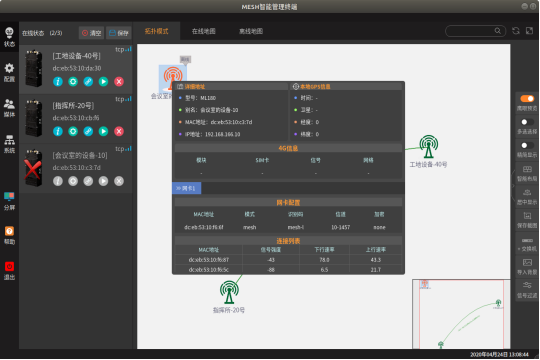This screenshot has height=360, width=540.
Task: Play video for 工地设备-40号
Action: click(x=103, y=82)
